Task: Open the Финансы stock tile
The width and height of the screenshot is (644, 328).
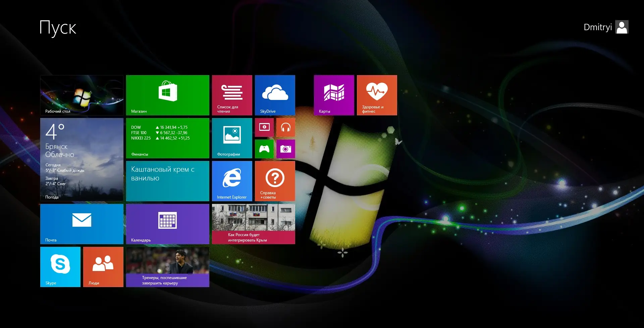Action: point(168,138)
